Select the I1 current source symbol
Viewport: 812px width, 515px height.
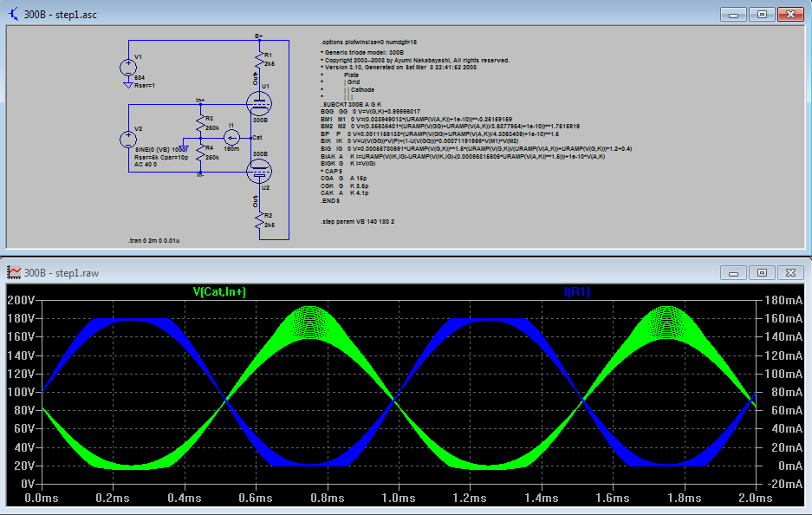231,137
